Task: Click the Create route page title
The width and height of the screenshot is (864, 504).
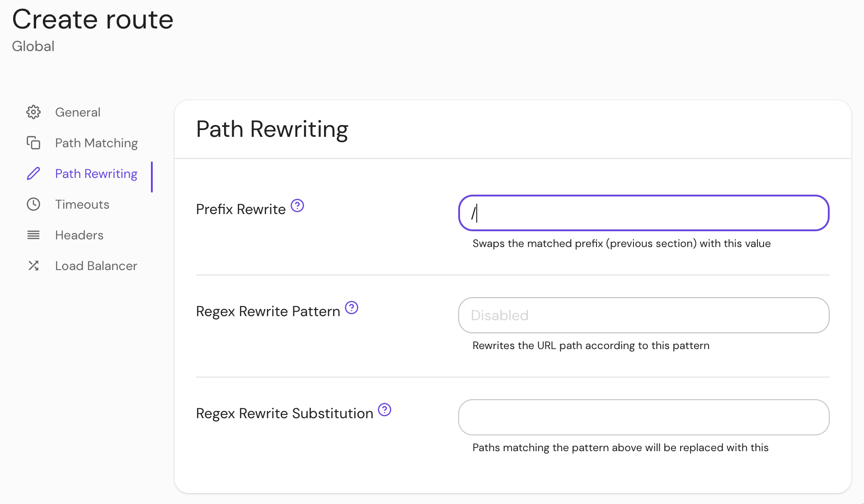Action: tap(93, 19)
